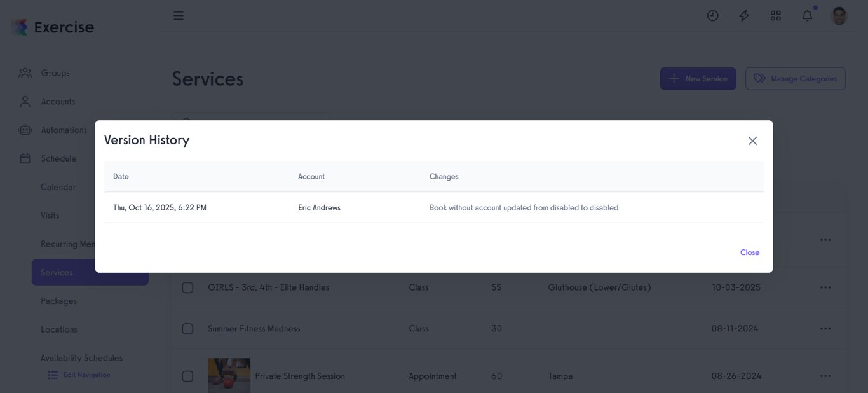Click the Groups icon in the sidebar
This screenshot has width=868, height=393.
coord(25,72)
